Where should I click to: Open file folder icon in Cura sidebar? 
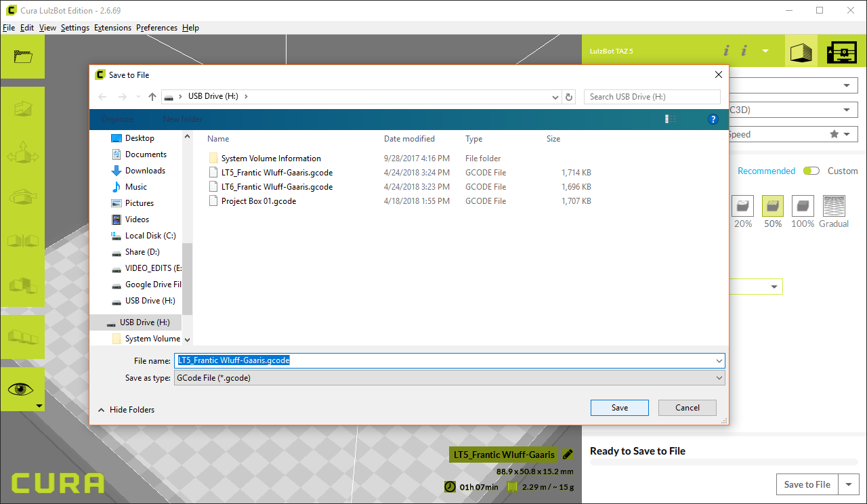coord(22,57)
